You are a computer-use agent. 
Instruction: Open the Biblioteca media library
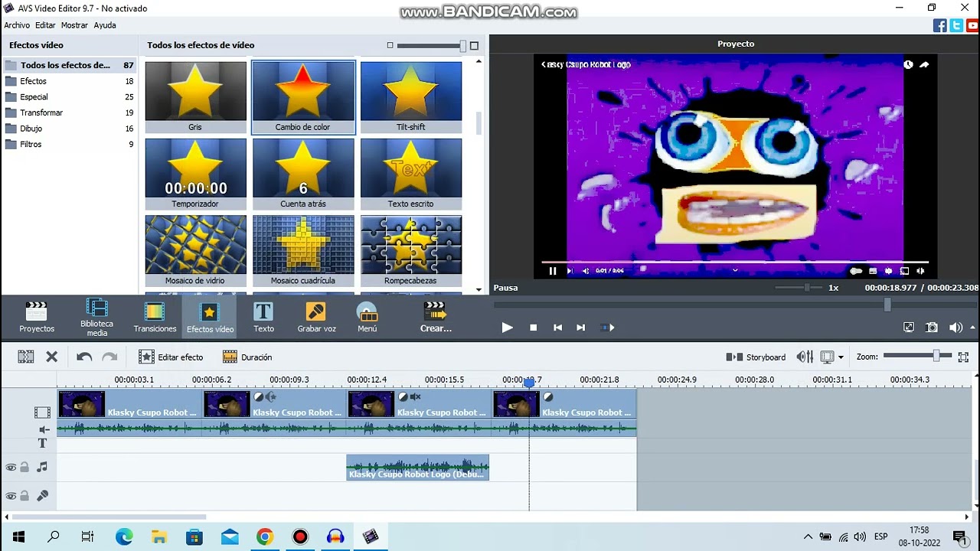[x=96, y=317]
